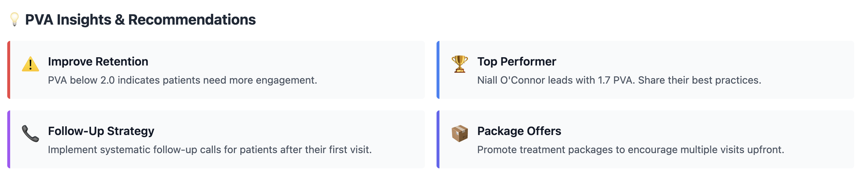The width and height of the screenshot is (868, 181).
Task: Click the red border of Improve Retention card
Action: click(9, 70)
